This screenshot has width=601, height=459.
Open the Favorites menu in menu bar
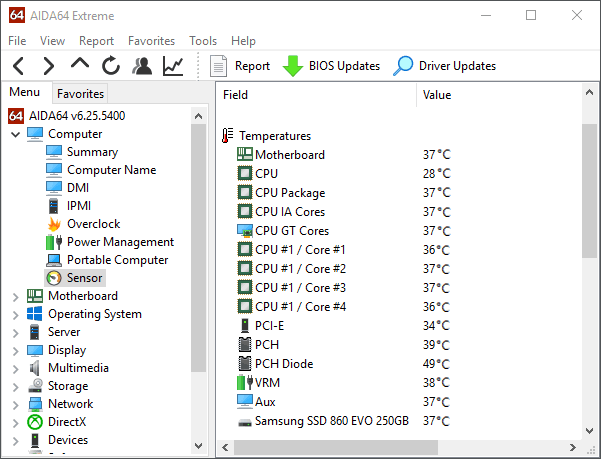(x=151, y=41)
